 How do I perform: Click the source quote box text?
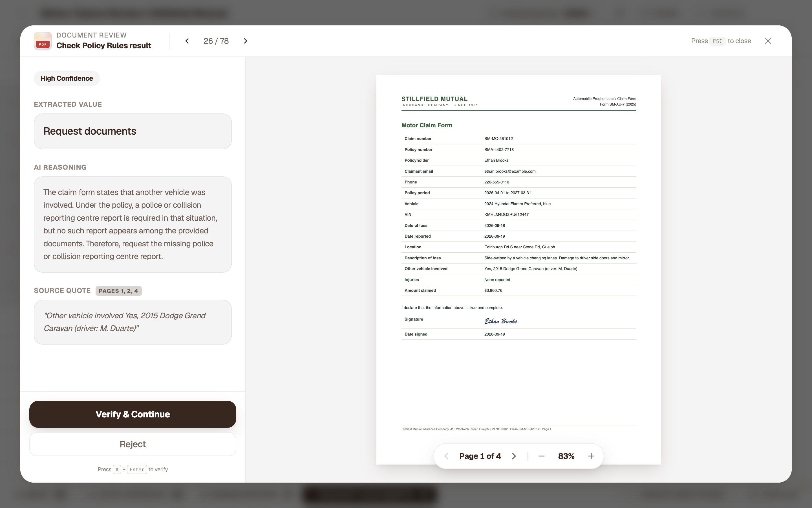(133, 322)
